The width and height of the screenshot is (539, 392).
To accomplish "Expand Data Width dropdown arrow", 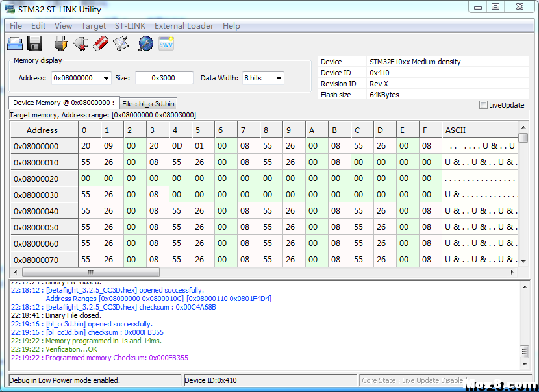I will point(279,79).
